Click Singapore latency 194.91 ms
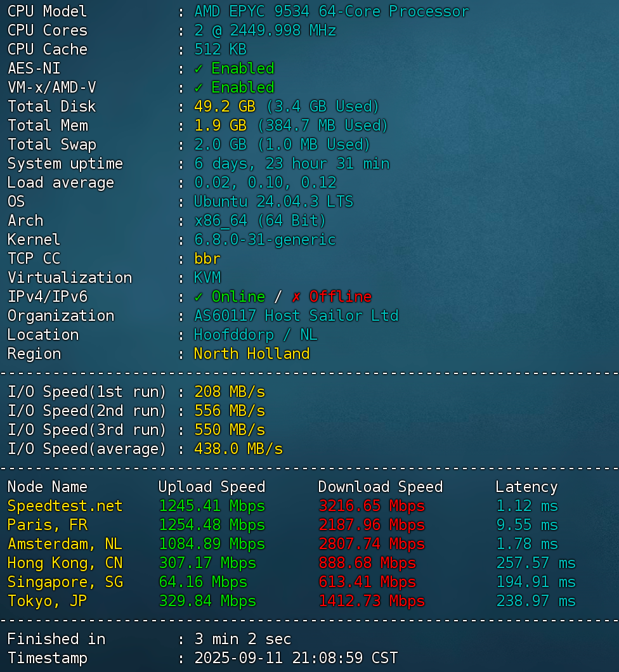The image size is (619, 672). [535, 582]
